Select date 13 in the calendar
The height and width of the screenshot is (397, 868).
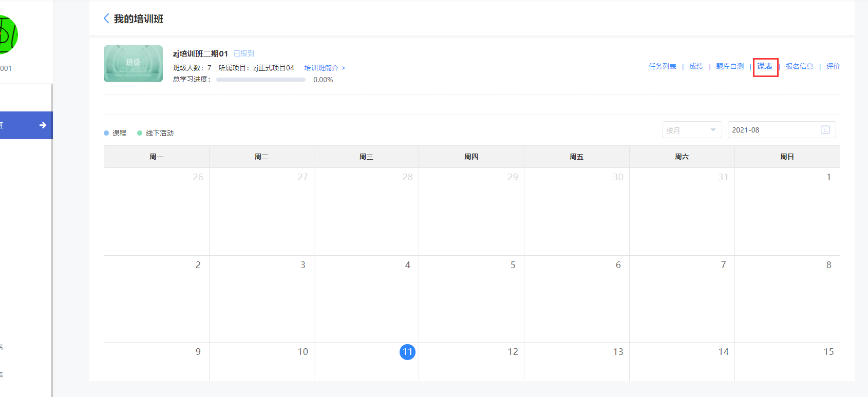(618, 352)
